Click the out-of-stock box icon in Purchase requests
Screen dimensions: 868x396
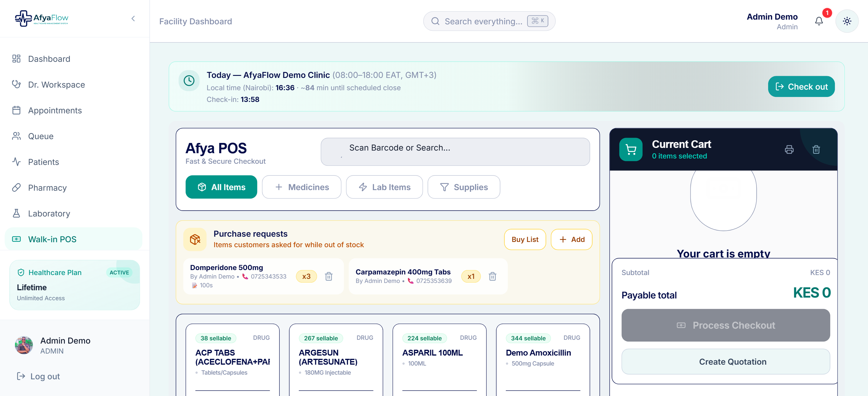195,239
